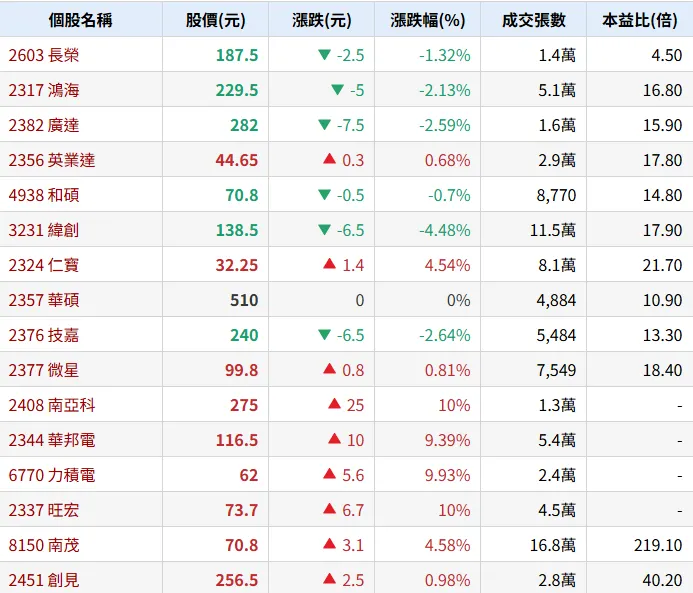Click the 9.39% change for 華邦電
This screenshot has height=593, width=693.
tap(448, 440)
